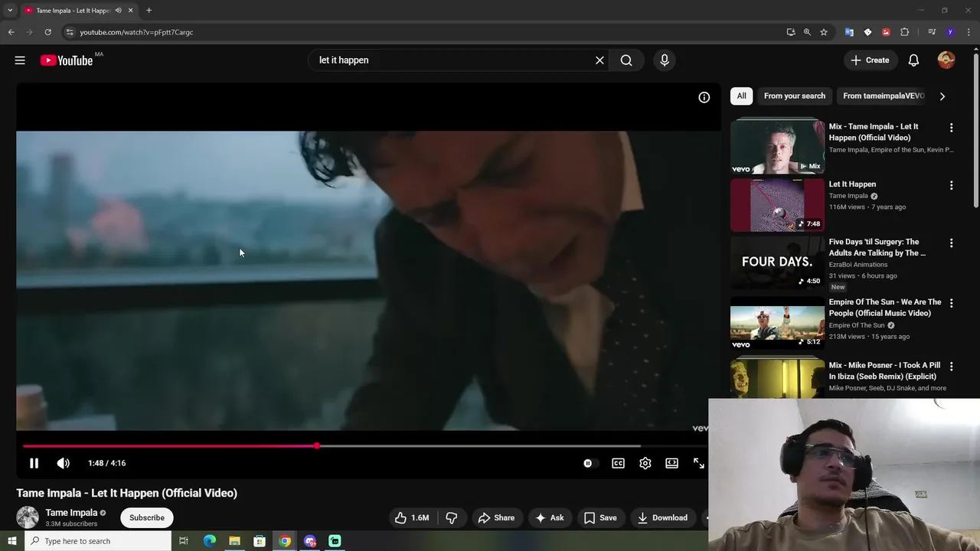Image resolution: width=980 pixels, height=551 pixels.
Task: Click the Windows taskbar search box
Action: coord(97,541)
